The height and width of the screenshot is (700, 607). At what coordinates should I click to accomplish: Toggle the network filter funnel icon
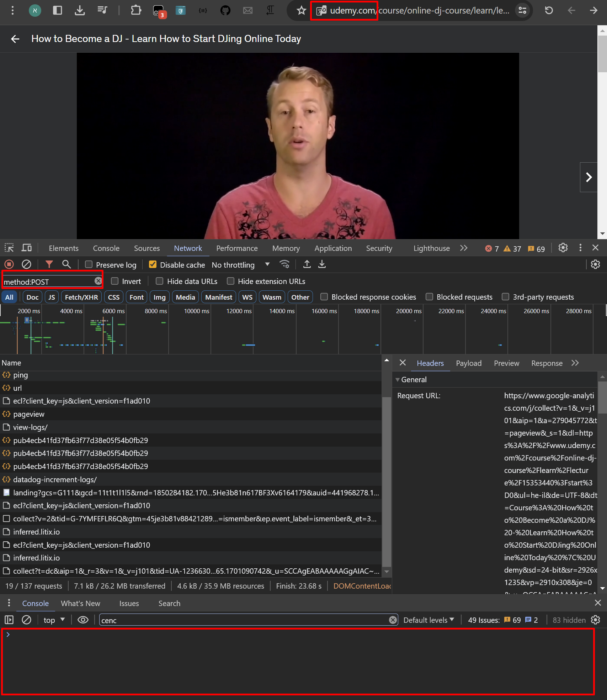coord(49,264)
